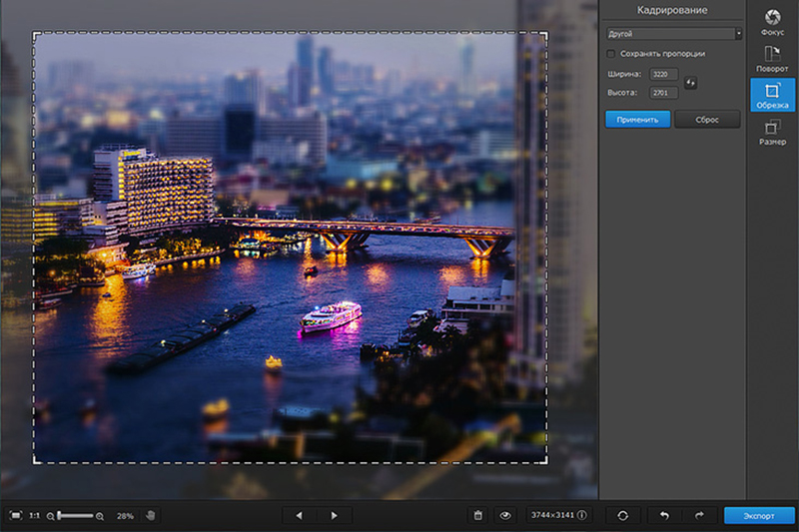Enable the Сохранять пропорции checkbox
This screenshot has width=799, height=532.
(611, 54)
